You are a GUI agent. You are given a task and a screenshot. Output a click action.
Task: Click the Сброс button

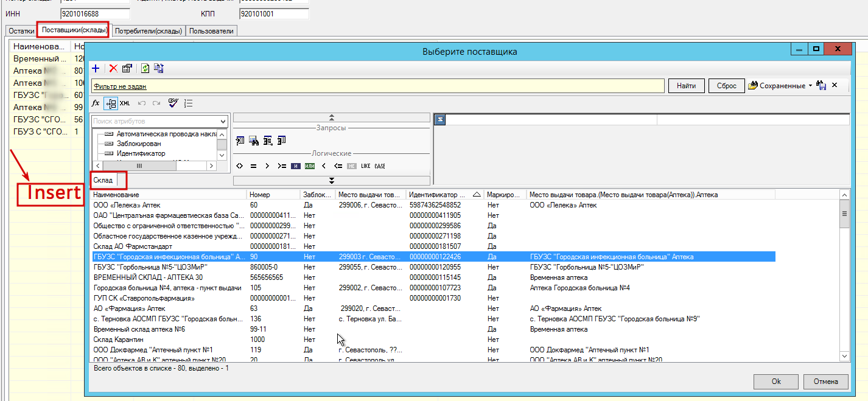point(727,86)
